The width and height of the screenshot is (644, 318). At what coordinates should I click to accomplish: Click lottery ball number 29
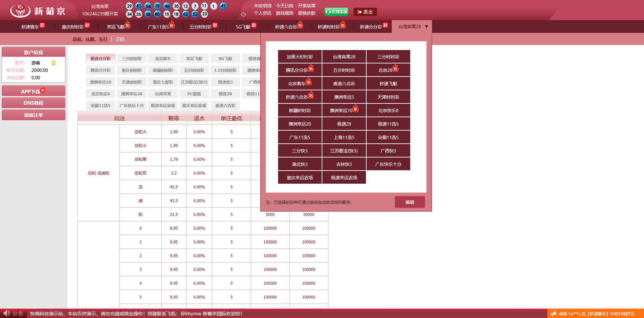(129, 6)
